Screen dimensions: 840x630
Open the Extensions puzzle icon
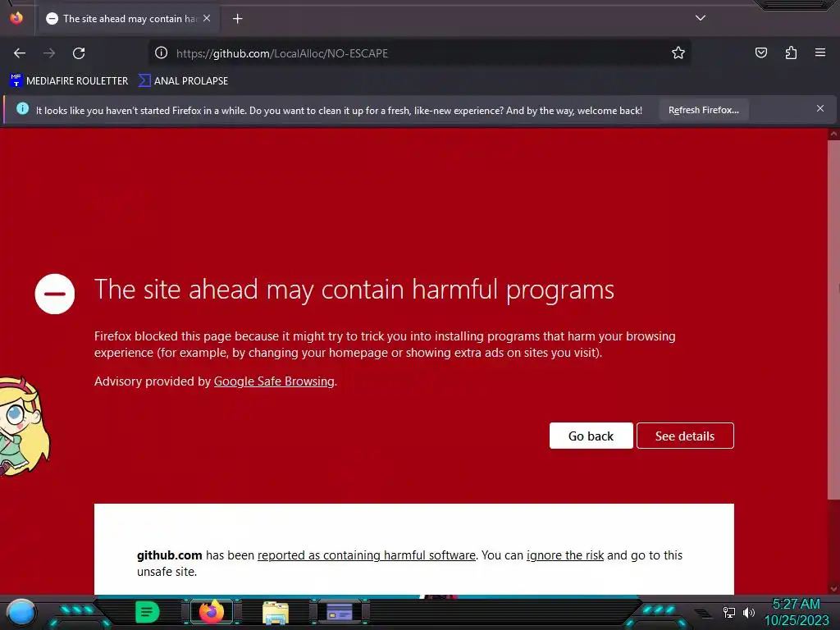pyautogui.click(x=791, y=52)
